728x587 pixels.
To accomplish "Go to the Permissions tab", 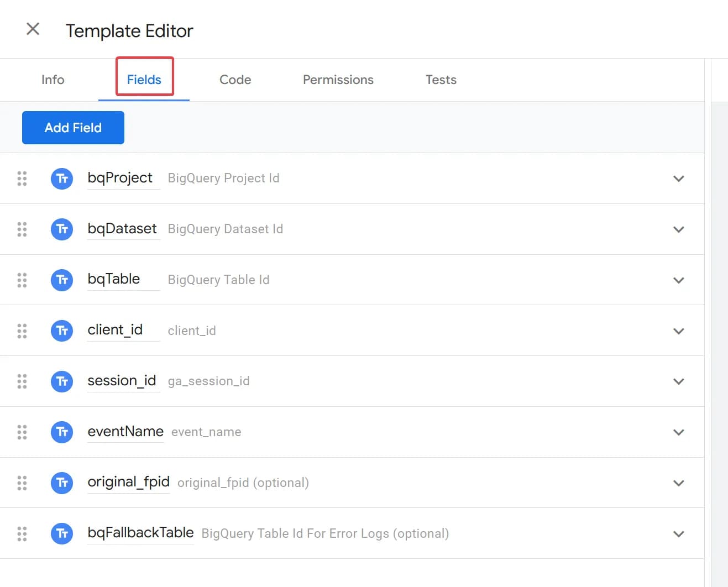I will [338, 80].
